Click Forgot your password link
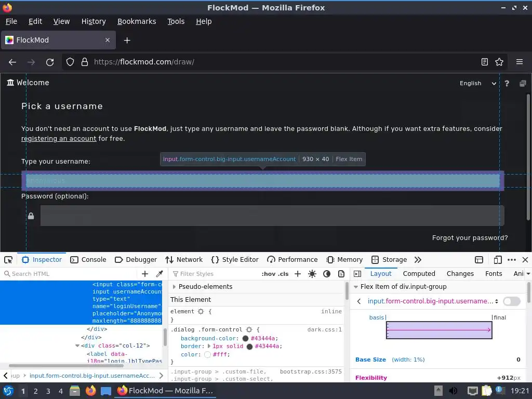Viewport: 532px width, 399px height. pyautogui.click(x=470, y=238)
